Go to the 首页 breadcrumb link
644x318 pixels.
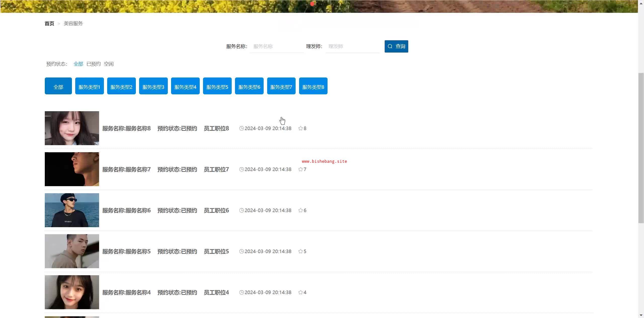(49, 23)
